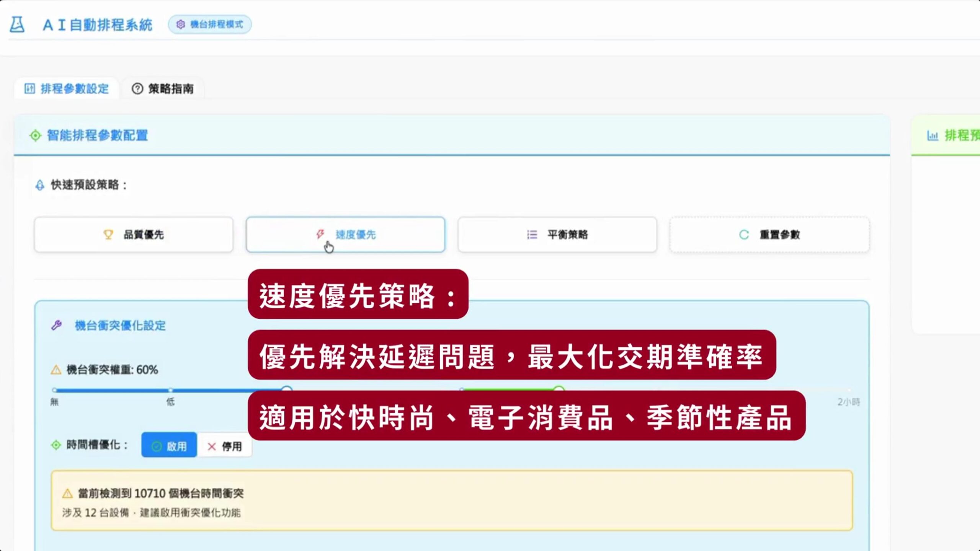The height and width of the screenshot is (551, 980).
Task: Click the 機台衝突權重 slider handle
Action: click(x=287, y=389)
